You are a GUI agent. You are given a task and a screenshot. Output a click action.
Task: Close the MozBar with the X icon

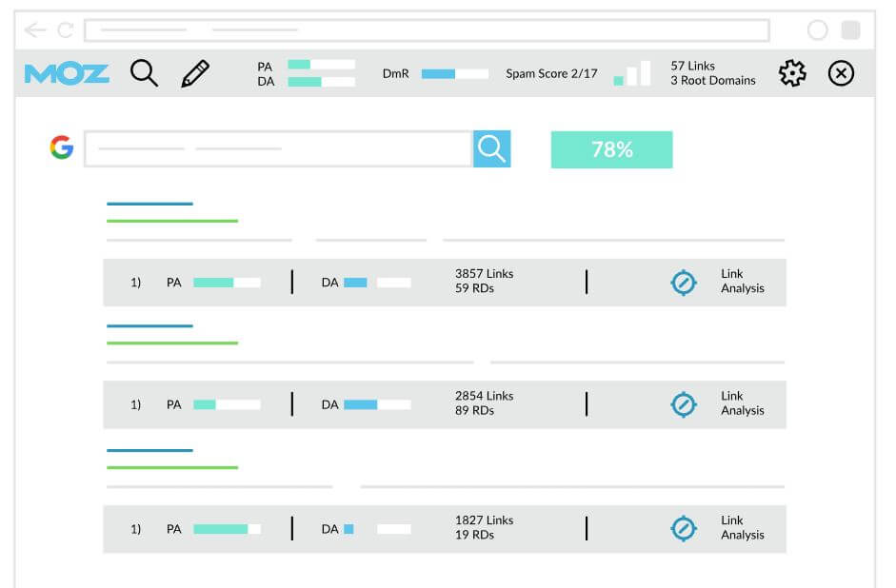pyautogui.click(x=841, y=73)
